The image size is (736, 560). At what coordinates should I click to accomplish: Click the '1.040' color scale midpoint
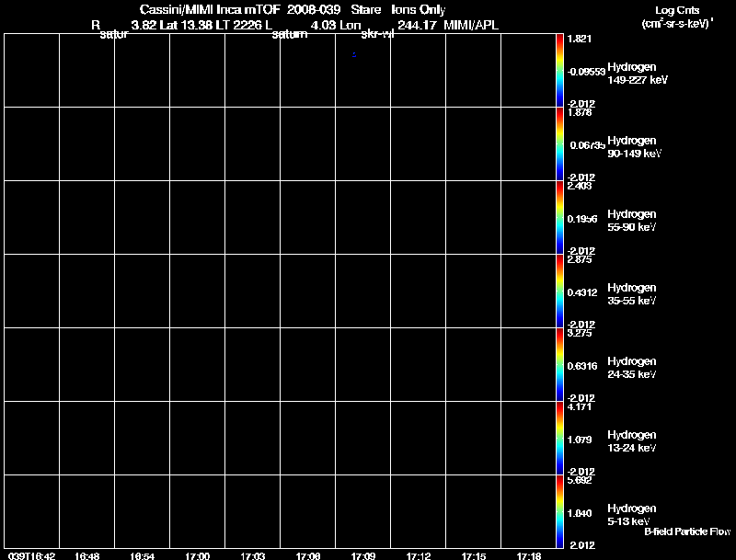pos(580,514)
